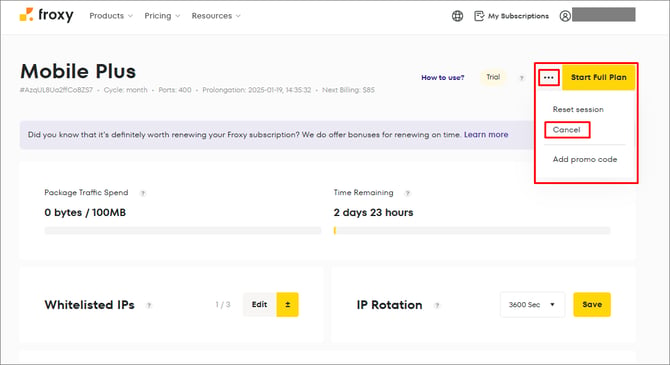Follow the Learn more link
Screen dimensions: 670x365
pyautogui.click(x=486, y=135)
